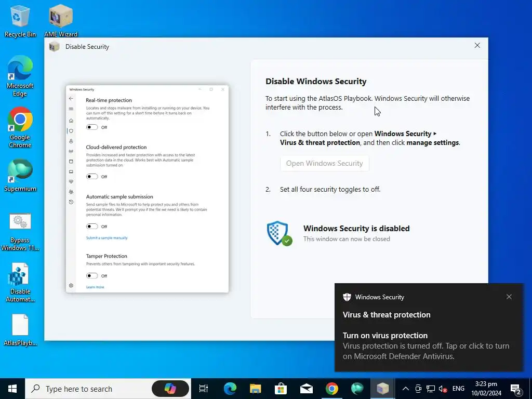Open File Explorer from the taskbar
The height and width of the screenshot is (399, 532).
[255, 389]
